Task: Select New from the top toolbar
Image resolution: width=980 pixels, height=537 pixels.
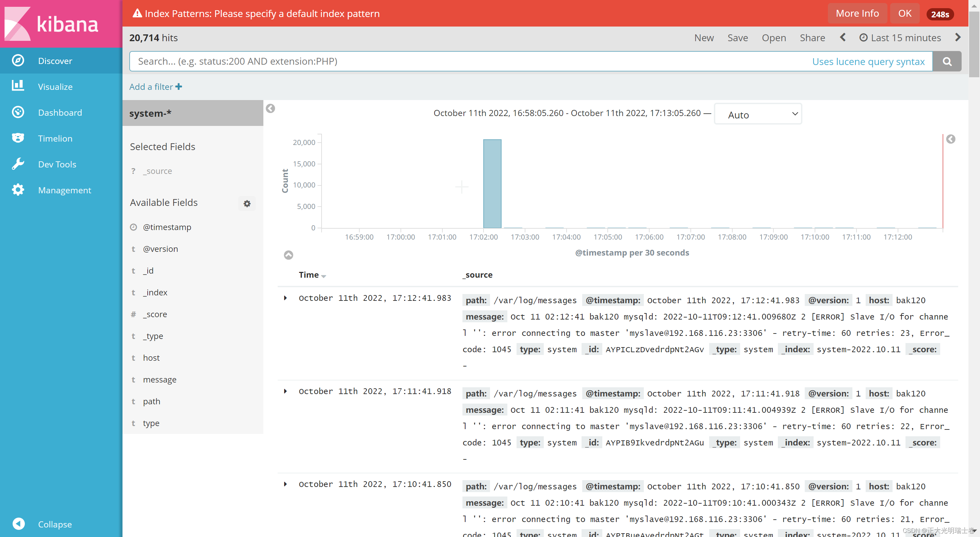Action: [704, 37]
